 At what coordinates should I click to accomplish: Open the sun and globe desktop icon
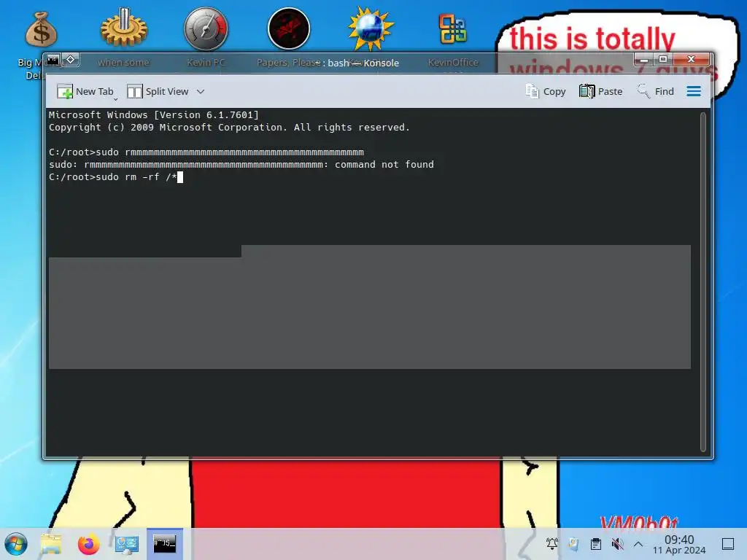pyautogui.click(x=370, y=28)
